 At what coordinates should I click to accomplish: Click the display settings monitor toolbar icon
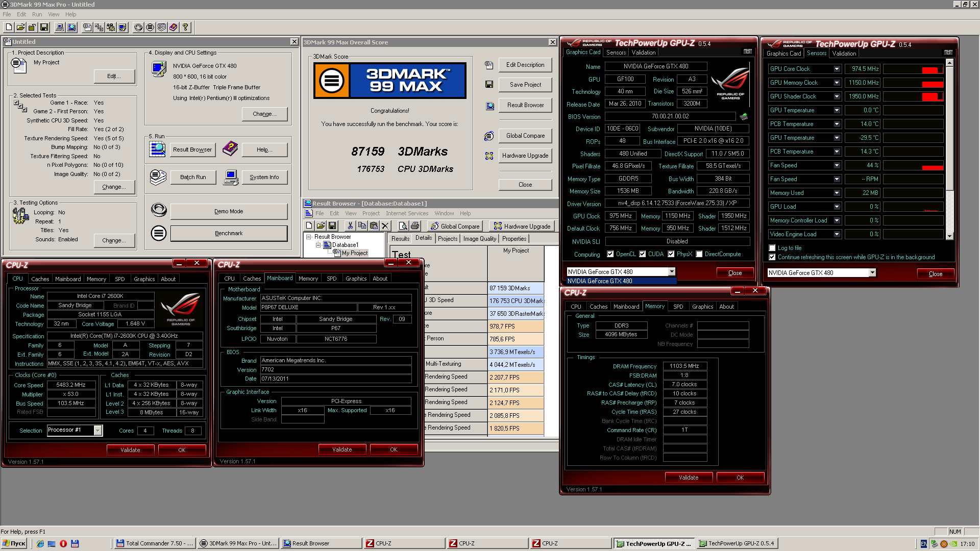122,28
